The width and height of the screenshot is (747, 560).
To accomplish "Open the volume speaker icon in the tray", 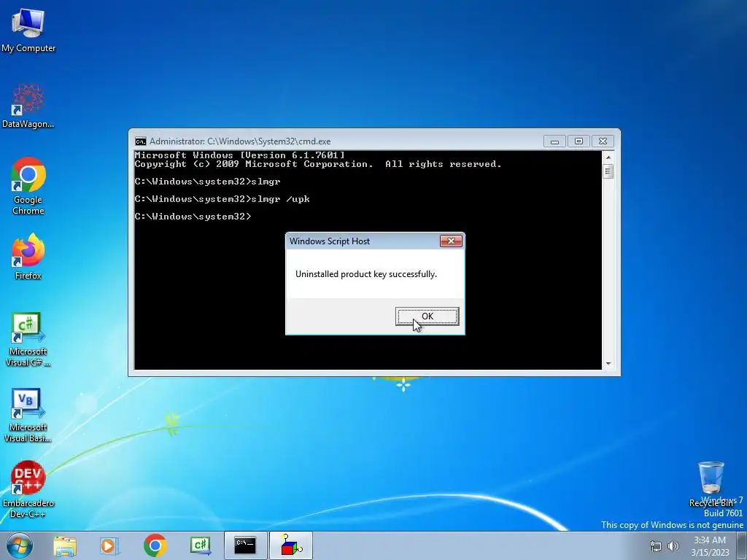I will [673, 546].
